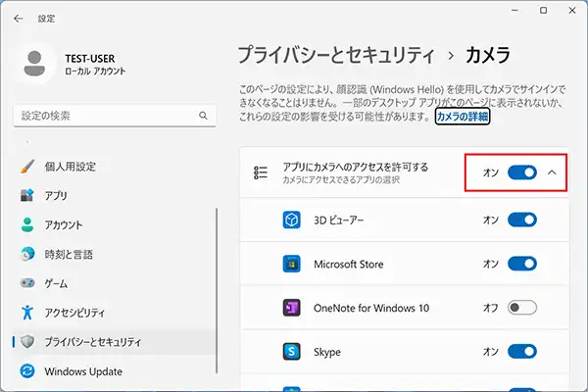Click ローカル アカウント text under username
The image size is (588, 392).
point(95,72)
